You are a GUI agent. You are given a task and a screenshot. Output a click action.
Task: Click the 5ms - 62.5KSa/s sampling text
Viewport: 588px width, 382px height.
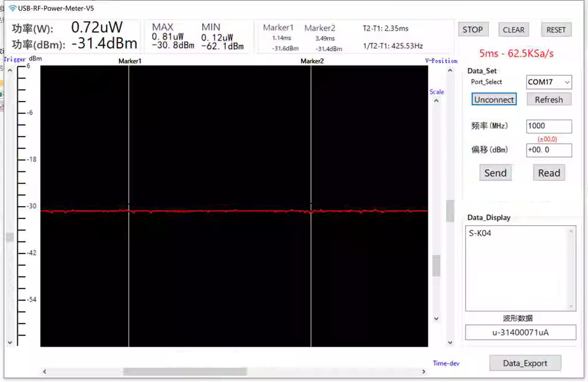click(516, 53)
